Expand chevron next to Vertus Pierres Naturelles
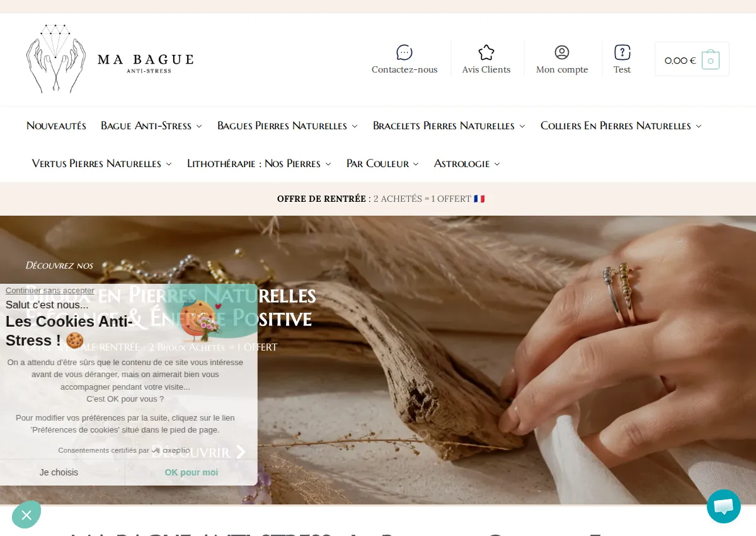The image size is (756, 536). (168, 164)
